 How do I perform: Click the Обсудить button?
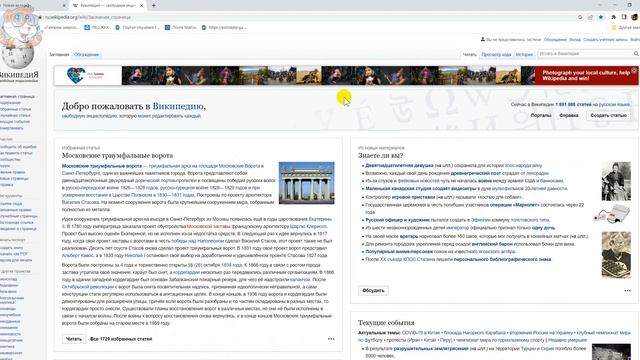click(x=373, y=291)
